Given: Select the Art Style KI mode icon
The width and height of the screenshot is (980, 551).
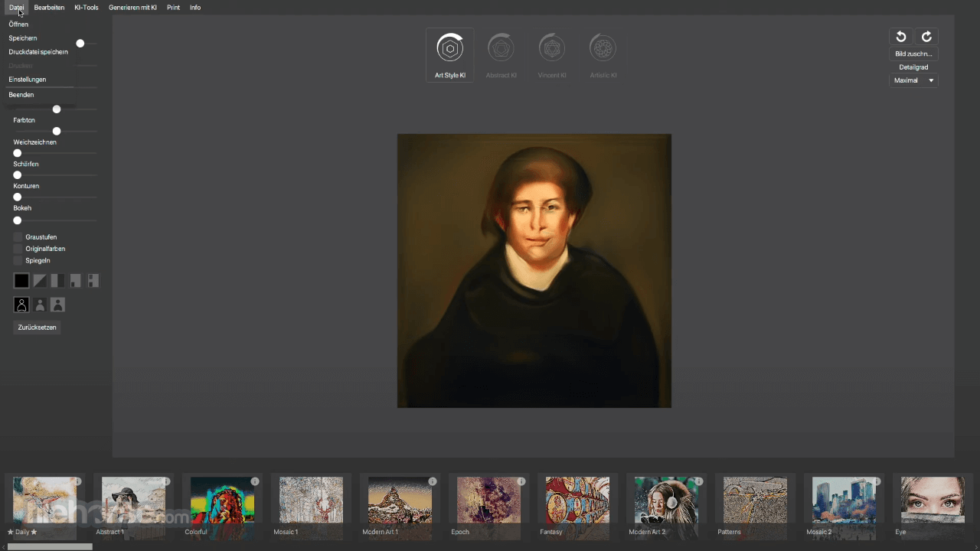Looking at the screenshot, I should pyautogui.click(x=450, y=48).
